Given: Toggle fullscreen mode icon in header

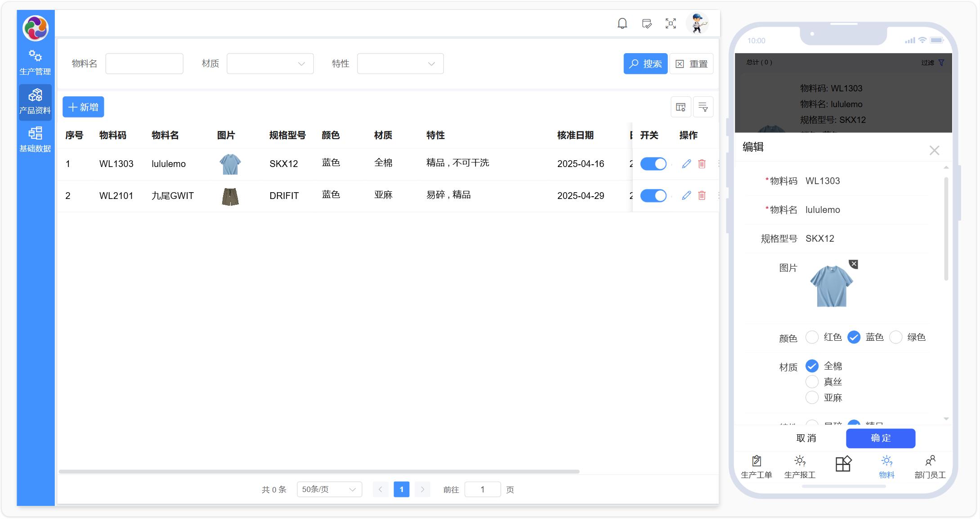Looking at the screenshot, I should (x=671, y=23).
